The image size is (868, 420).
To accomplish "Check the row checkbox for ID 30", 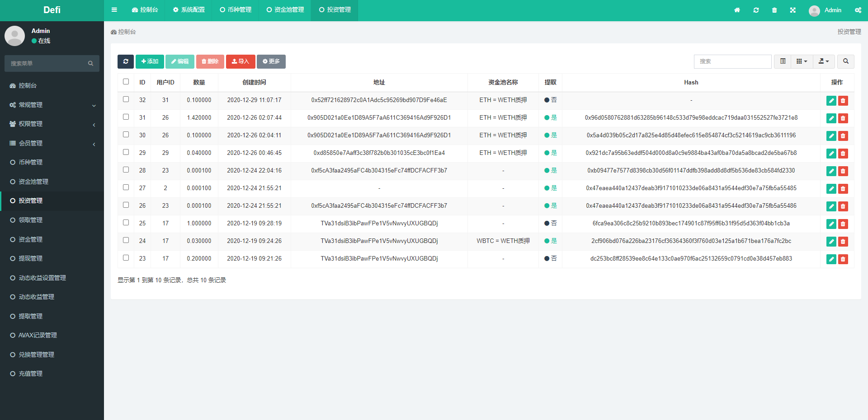I will (x=126, y=135).
